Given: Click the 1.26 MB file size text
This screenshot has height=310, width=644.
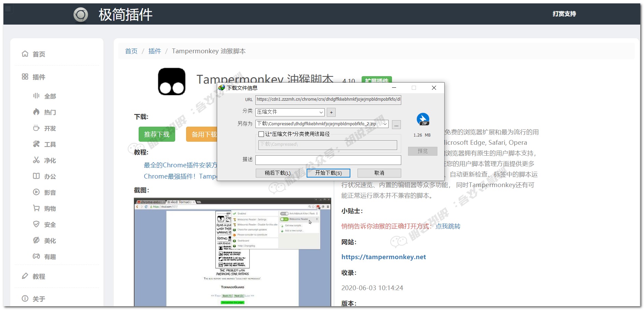Looking at the screenshot, I should pyautogui.click(x=422, y=135).
